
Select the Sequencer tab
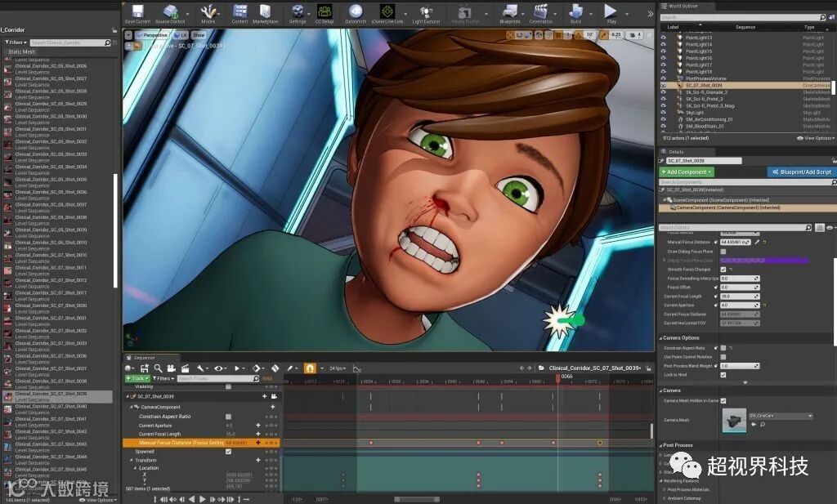pos(144,357)
